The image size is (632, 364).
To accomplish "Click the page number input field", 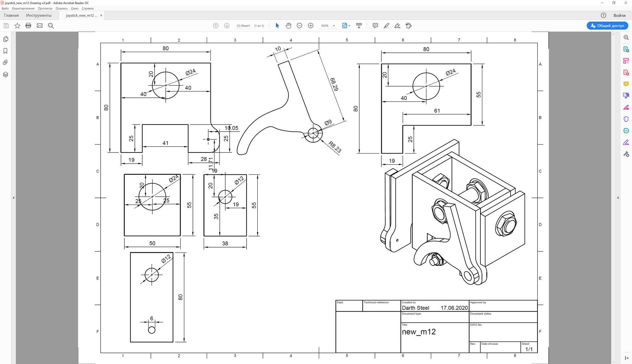I will (x=243, y=26).
